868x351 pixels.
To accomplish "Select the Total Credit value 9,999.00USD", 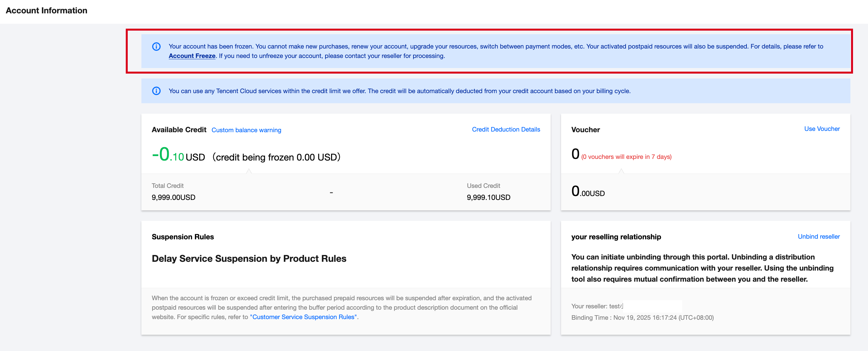I will pyautogui.click(x=173, y=197).
